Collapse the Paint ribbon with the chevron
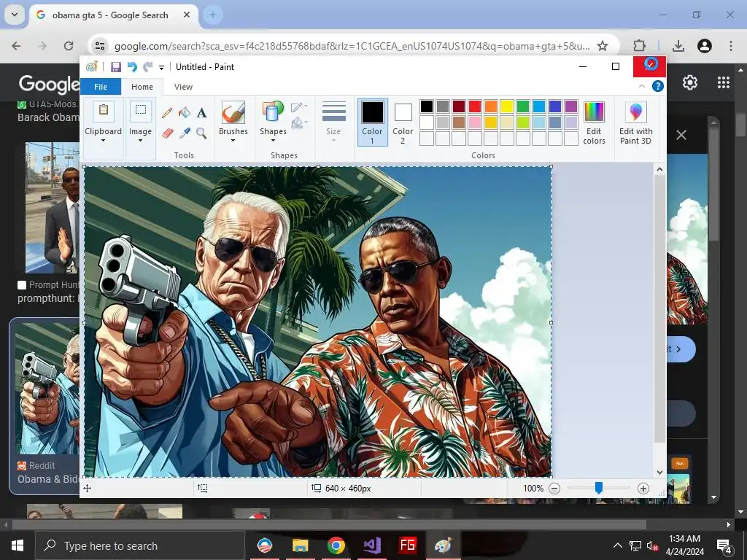Image resolution: width=747 pixels, height=560 pixels. [642, 86]
